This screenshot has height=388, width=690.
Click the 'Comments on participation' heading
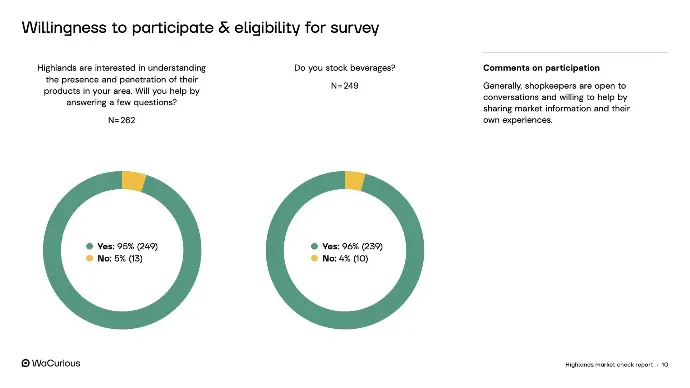click(x=541, y=68)
